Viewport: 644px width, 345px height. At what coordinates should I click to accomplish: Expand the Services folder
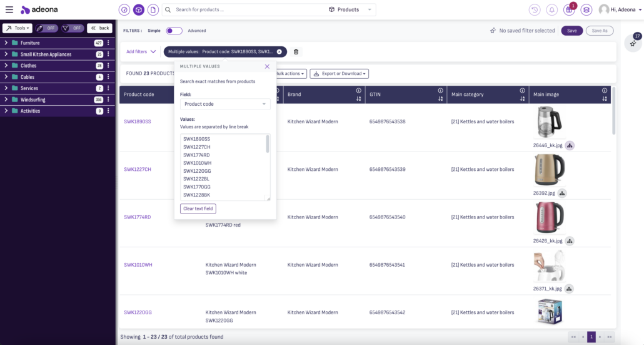pos(6,88)
